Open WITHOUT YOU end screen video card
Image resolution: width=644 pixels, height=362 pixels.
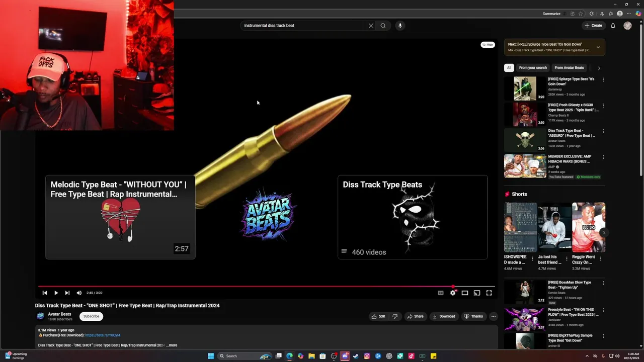click(x=120, y=217)
